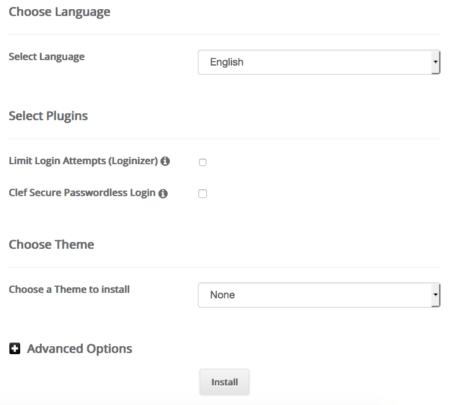
Task: Select the English text in the language box
Action: (x=227, y=62)
